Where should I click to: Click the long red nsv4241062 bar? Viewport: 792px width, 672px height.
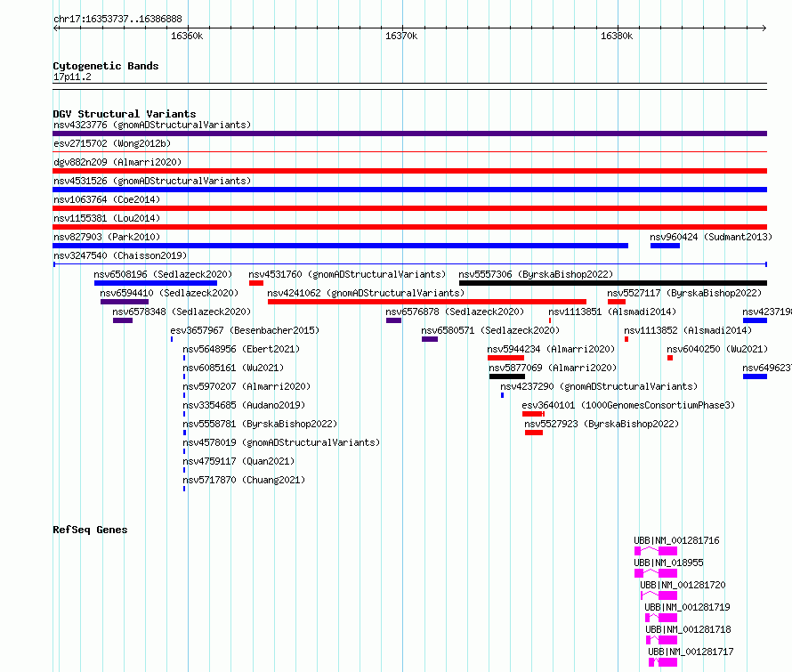[x=427, y=302]
